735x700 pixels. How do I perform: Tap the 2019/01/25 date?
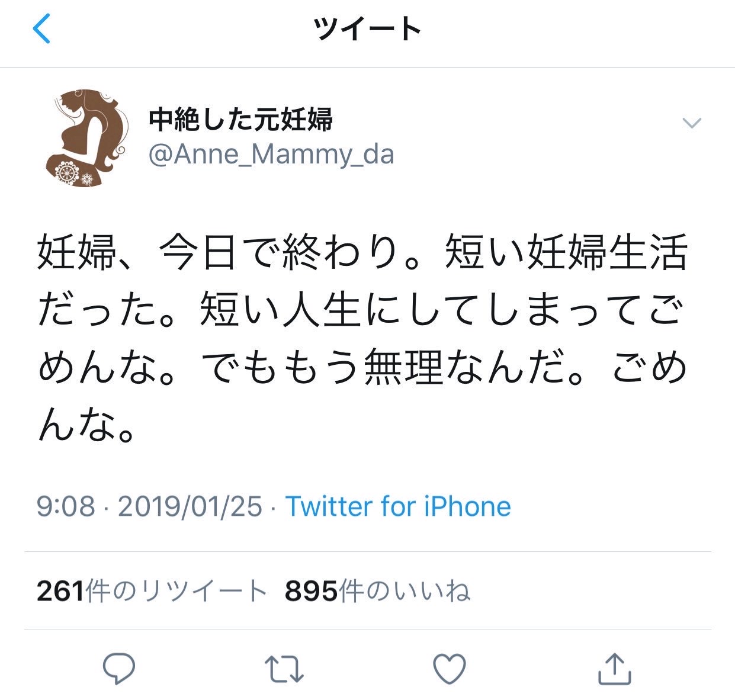pos(190,506)
